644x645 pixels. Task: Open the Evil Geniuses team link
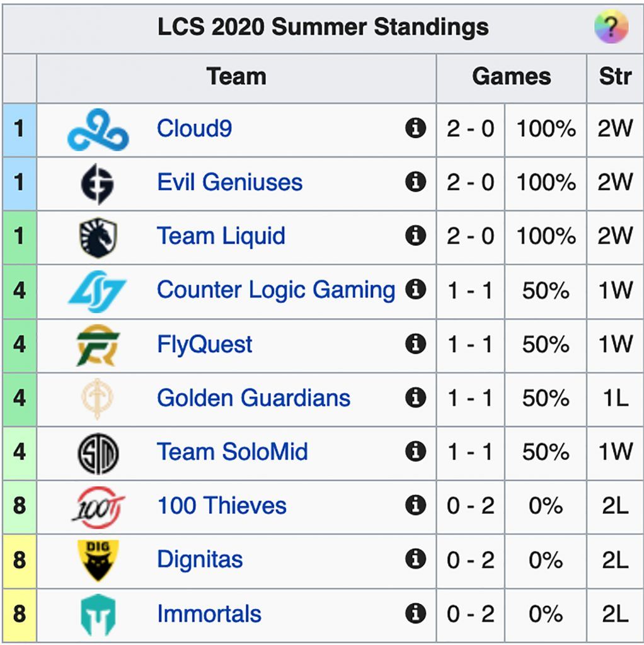click(x=229, y=183)
